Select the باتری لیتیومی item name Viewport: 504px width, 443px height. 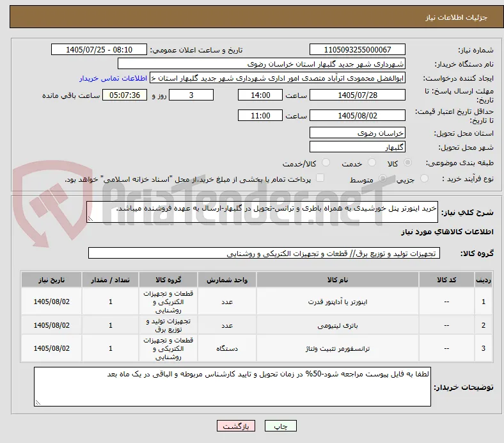tap(338, 325)
